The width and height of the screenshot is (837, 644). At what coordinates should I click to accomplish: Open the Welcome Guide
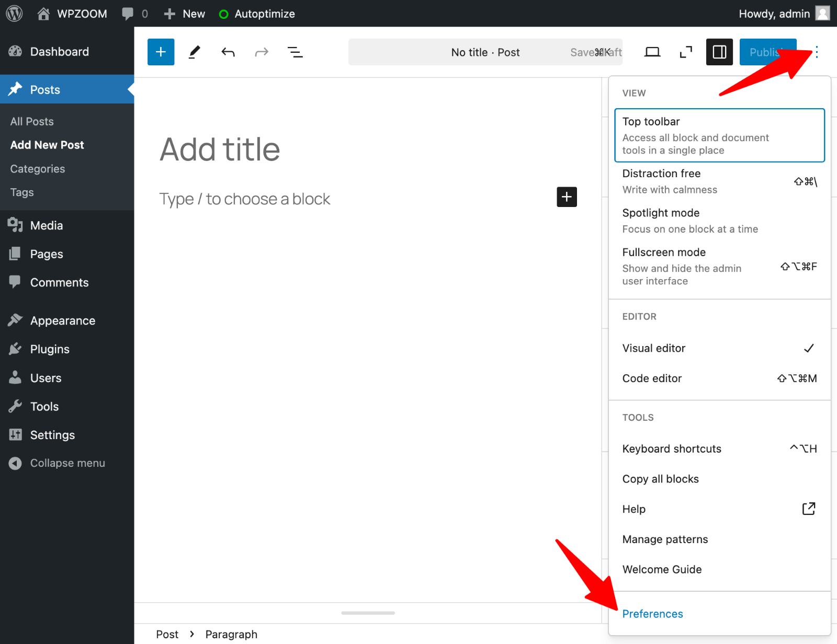pos(720,569)
